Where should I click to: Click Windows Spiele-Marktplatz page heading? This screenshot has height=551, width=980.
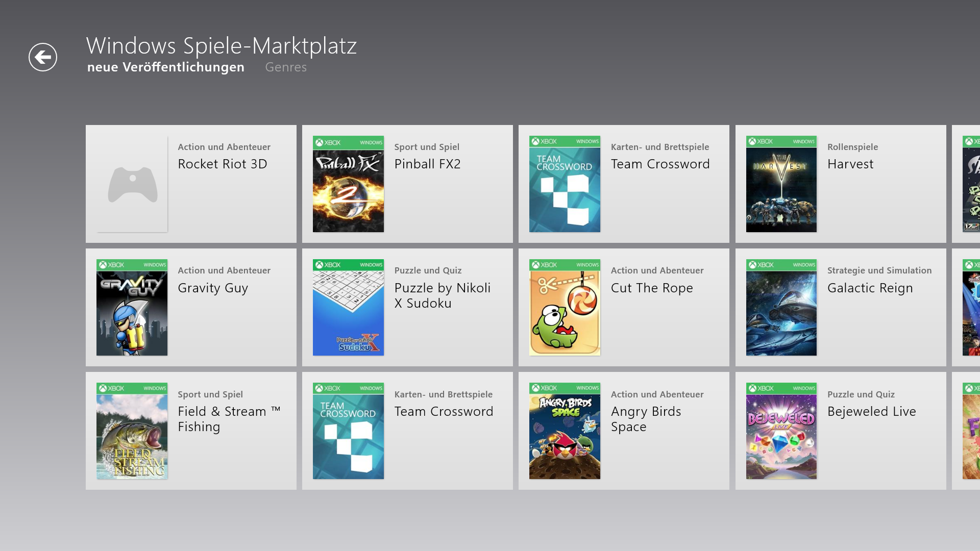point(222,45)
